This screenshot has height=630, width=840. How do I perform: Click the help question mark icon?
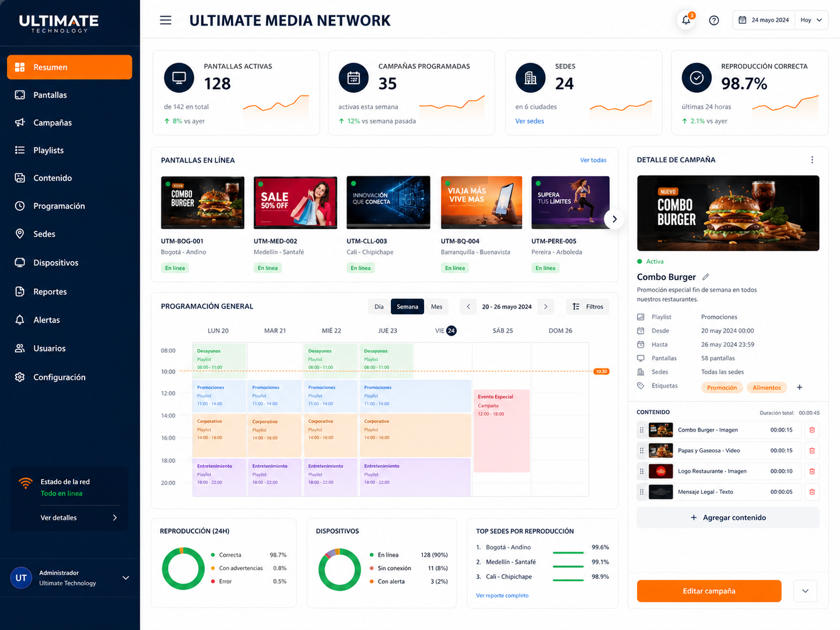click(714, 20)
